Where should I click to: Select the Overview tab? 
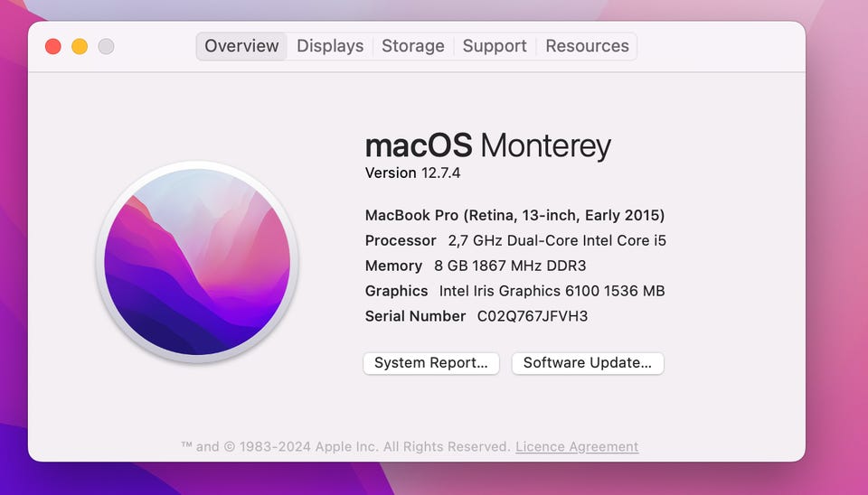(241, 46)
